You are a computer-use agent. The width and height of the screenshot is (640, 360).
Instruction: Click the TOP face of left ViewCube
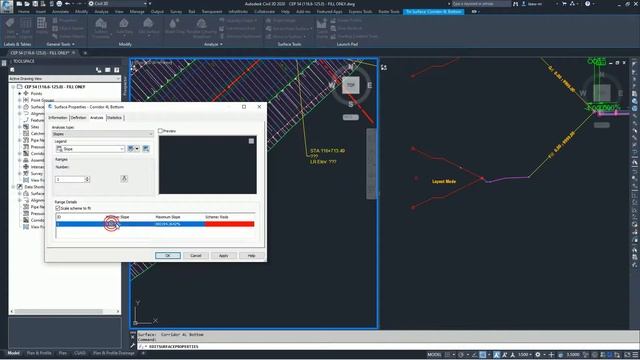point(351,85)
